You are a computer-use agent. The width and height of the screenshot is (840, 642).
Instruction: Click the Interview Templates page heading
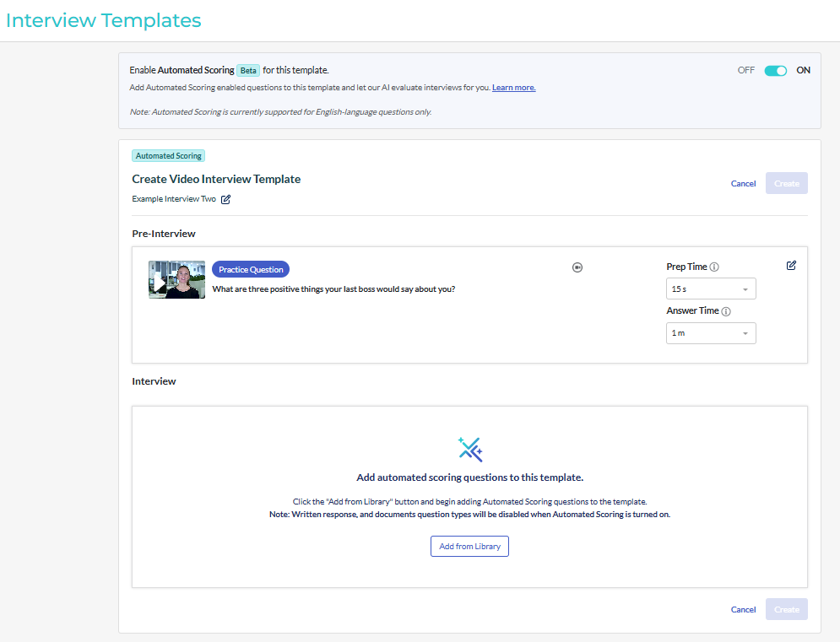[x=103, y=20]
